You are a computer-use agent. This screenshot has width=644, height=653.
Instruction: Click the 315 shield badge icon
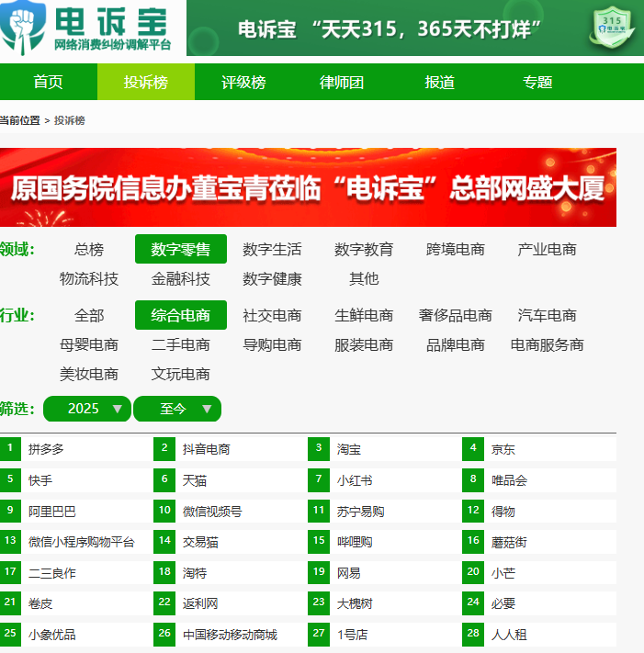point(612,27)
